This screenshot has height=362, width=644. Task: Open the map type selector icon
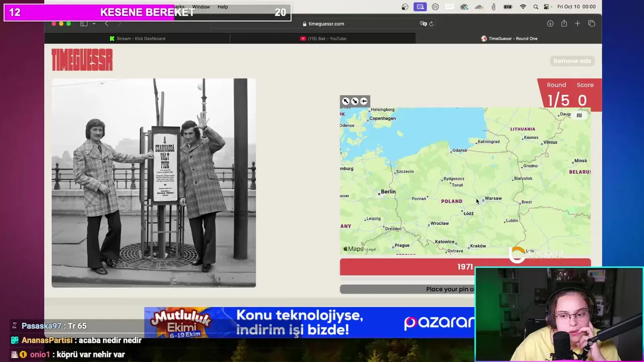(579, 116)
